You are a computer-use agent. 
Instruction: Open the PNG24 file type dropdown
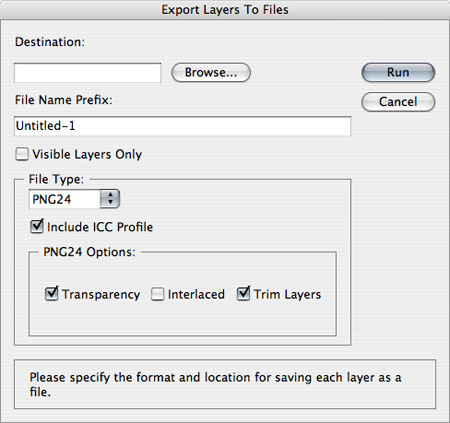pyautogui.click(x=74, y=199)
